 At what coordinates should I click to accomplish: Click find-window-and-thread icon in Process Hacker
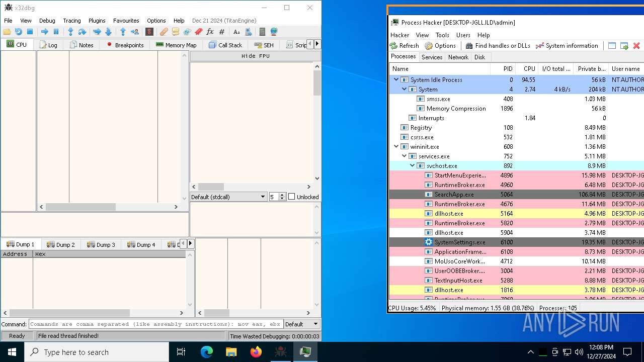(x=624, y=45)
